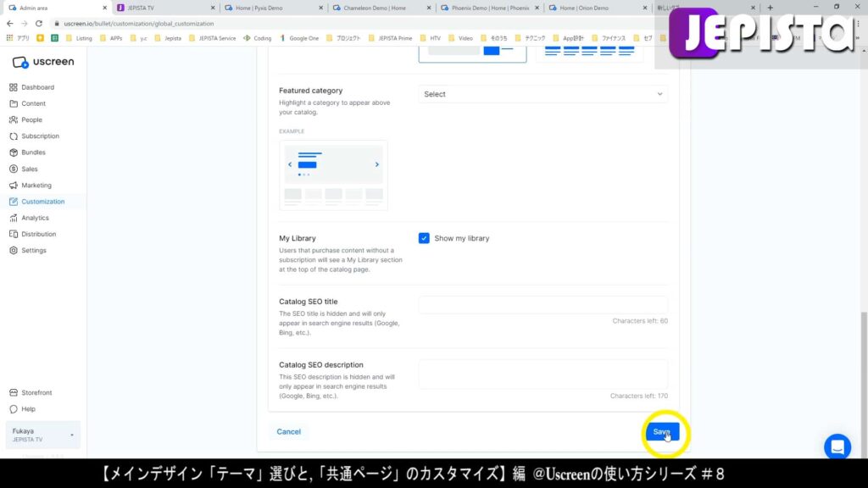
Task: Go forward in browser history
Action: pos(24,24)
